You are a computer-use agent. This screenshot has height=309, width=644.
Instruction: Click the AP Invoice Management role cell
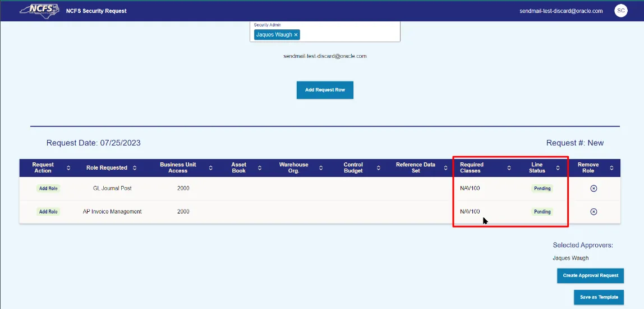coord(112,211)
